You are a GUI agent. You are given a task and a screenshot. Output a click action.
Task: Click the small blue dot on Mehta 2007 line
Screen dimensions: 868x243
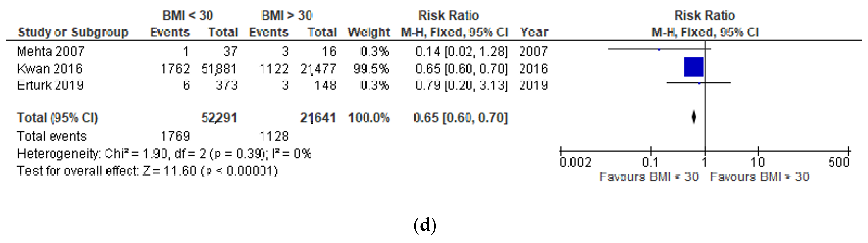click(659, 50)
